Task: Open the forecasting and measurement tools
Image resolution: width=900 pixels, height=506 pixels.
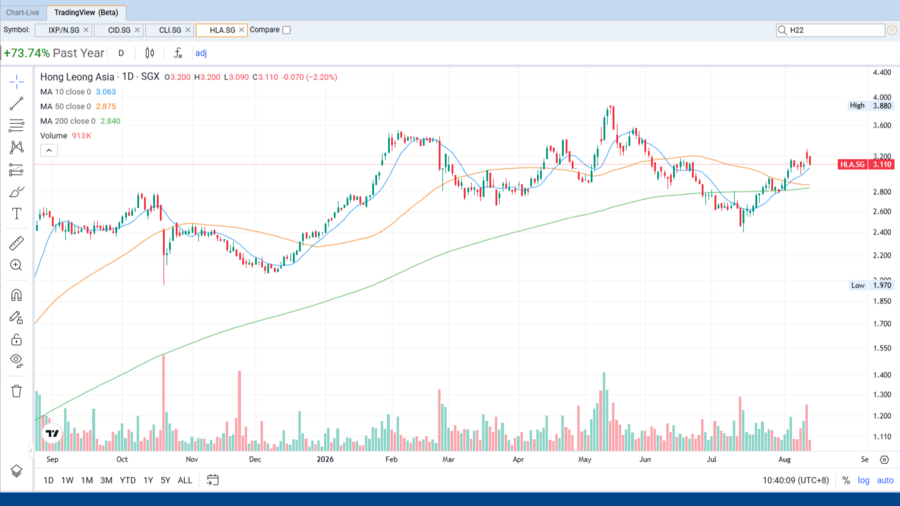Action: coord(17,170)
